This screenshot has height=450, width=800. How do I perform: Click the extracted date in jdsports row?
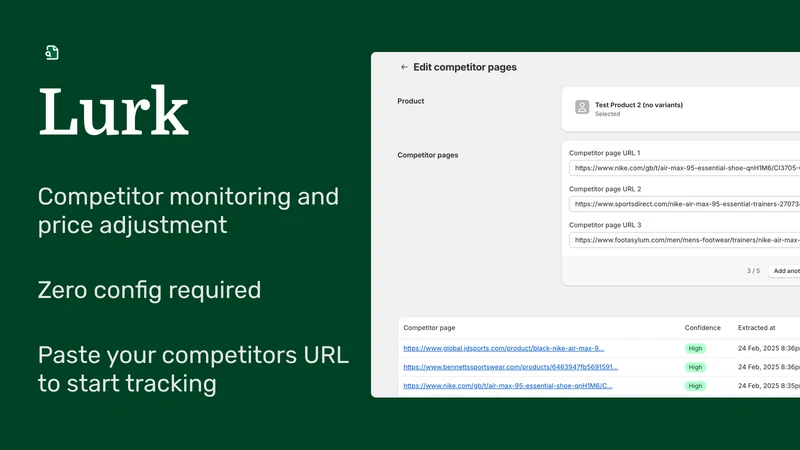[x=769, y=348]
